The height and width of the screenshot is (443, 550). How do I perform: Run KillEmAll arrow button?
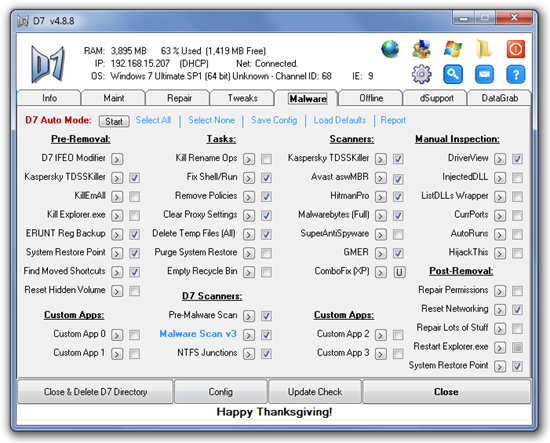tap(117, 196)
